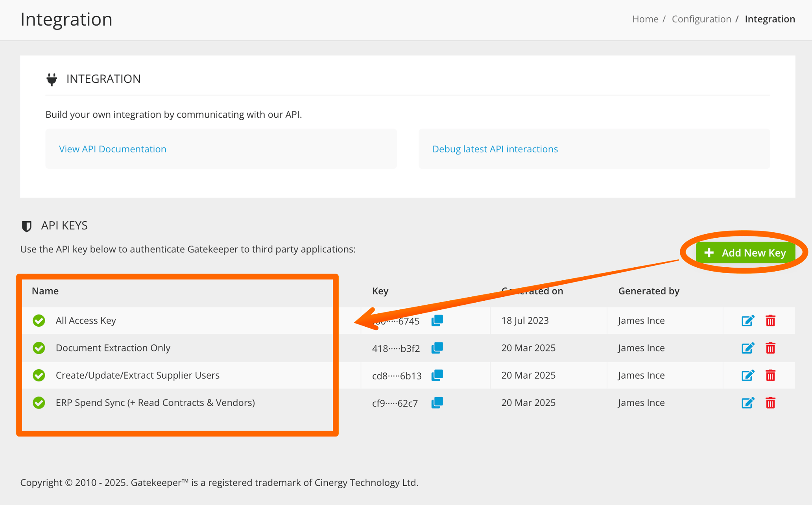Click the All Access Key green status checkmark
The width and height of the screenshot is (812, 505).
tap(39, 320)
